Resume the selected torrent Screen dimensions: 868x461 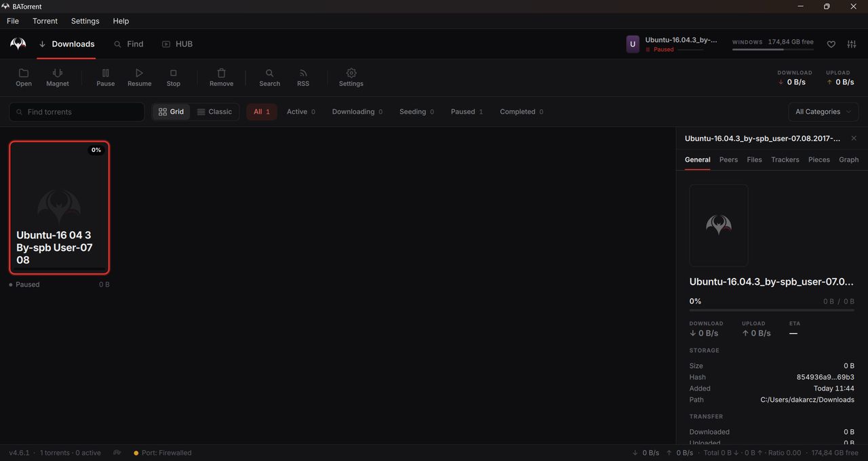coord(140,77)
